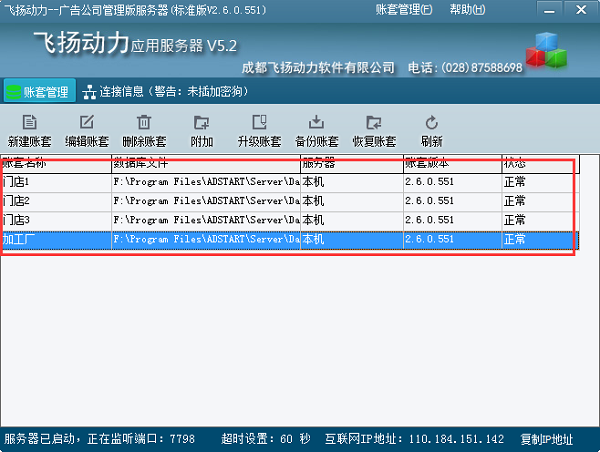
Task: Click the 附加 attach icon
Action: click(202, 123)
